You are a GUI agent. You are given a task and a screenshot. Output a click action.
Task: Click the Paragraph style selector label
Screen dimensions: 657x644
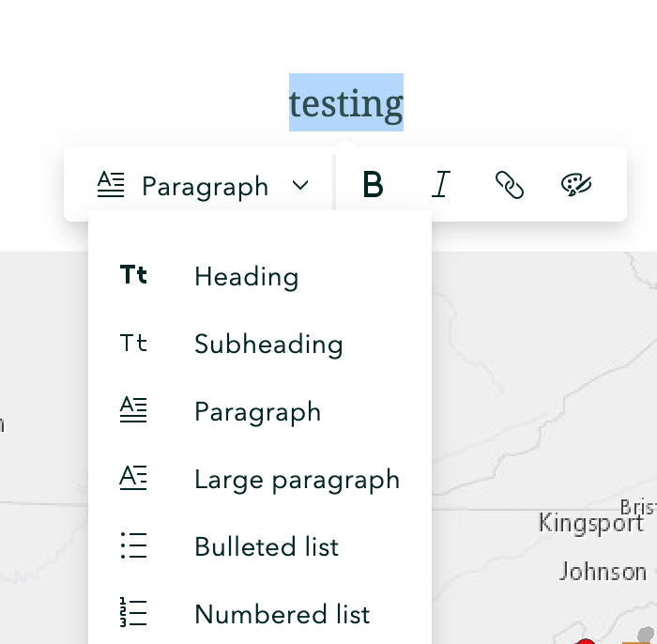click(205, 187)
